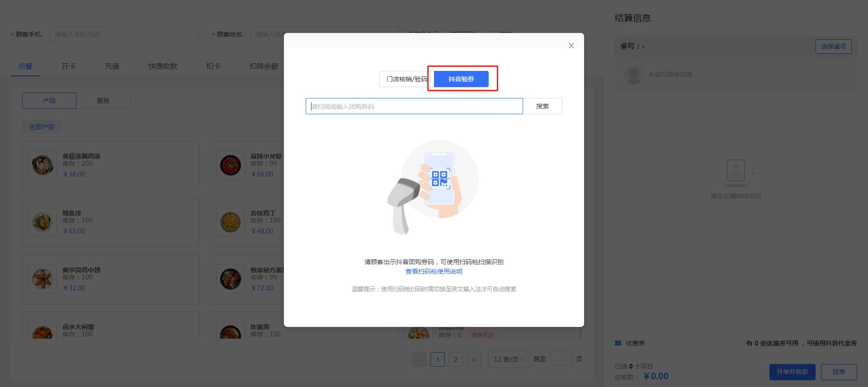868x387 pixels.
Task: Select the 抖音验券 tab
Action: pyautogui.click(x=461, y=79)
